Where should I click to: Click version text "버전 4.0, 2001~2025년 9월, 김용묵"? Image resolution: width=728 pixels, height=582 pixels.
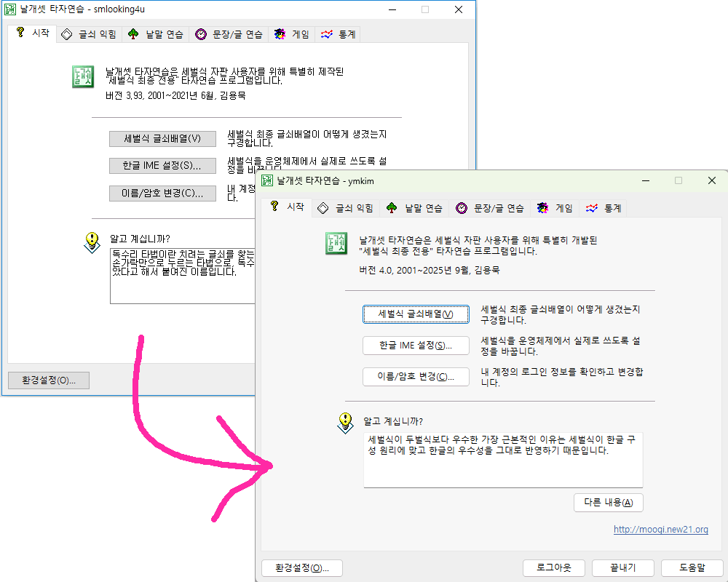(x=429, y=270)
